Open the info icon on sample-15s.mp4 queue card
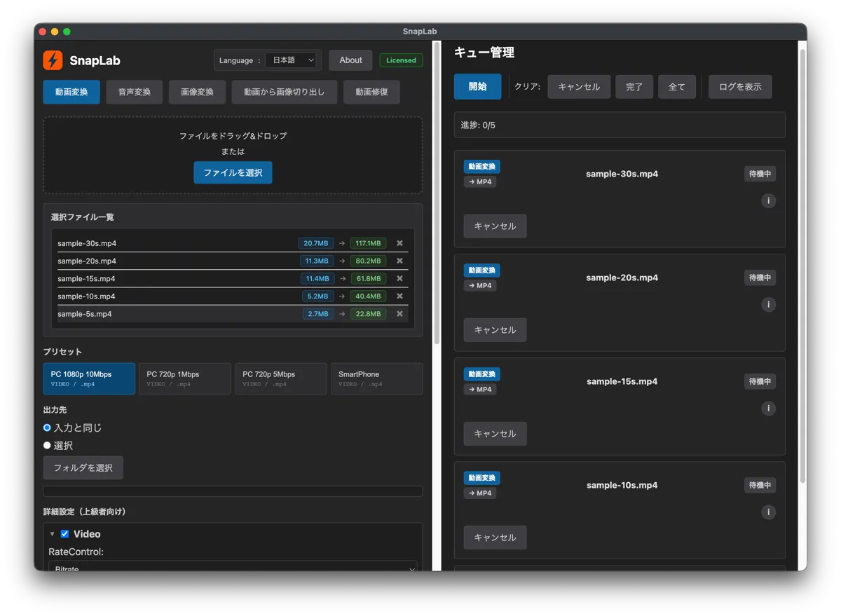 [768, 408]
